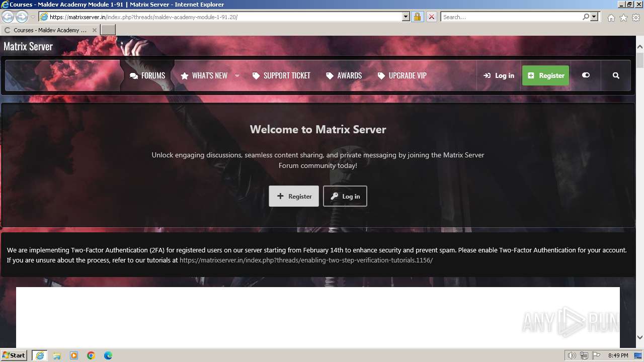Click the scrollbar up arrow
644x362 pixels.
pos(640,47)
